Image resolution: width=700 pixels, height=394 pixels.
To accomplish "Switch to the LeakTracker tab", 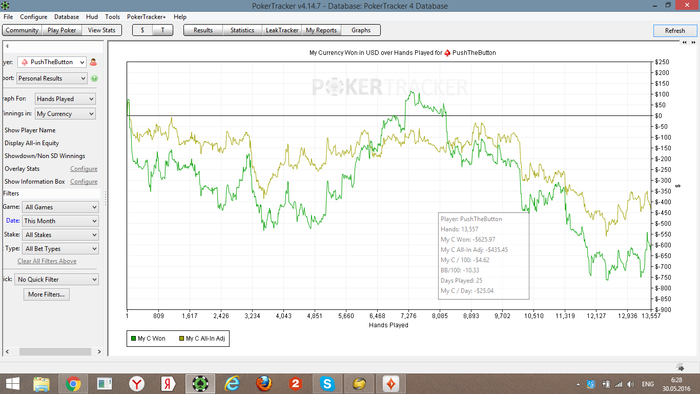I will coord(282,30).
